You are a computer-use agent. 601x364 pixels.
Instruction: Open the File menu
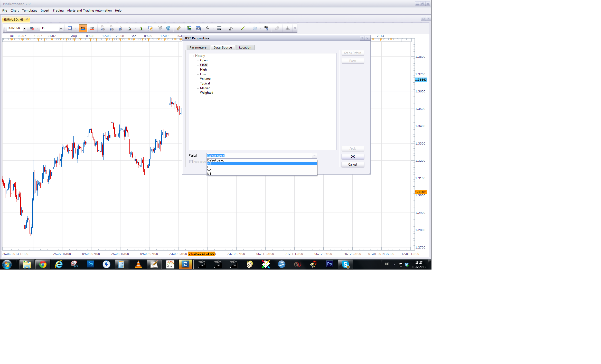pyautogui.click(x=5, y=11)
